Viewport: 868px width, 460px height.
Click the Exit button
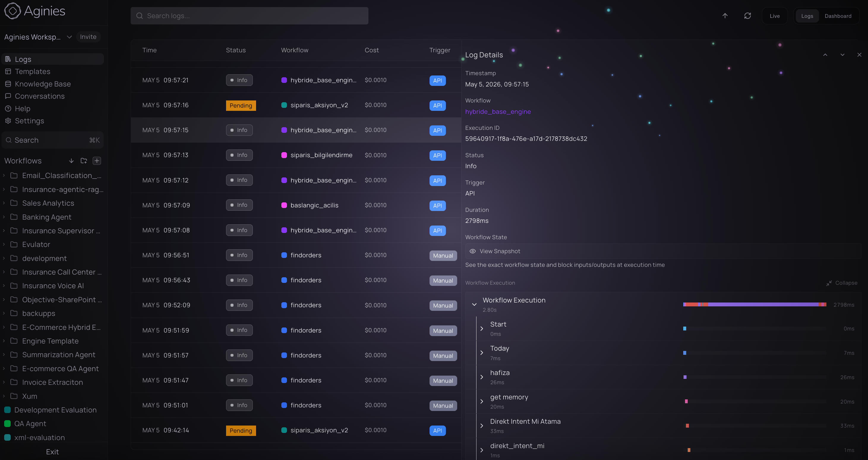pyautogui.click(x=52, y=452)
